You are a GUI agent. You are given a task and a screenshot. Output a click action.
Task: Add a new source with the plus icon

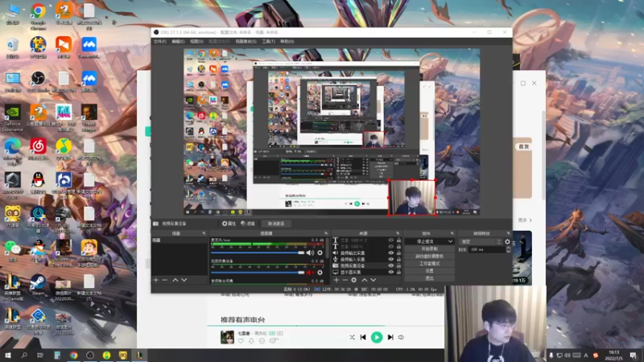(x=336, y=280)
